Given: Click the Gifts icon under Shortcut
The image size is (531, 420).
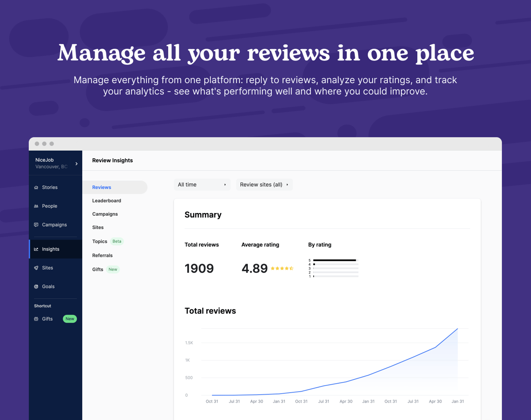Looking at the screenshot, I should [x=36, y=319].
